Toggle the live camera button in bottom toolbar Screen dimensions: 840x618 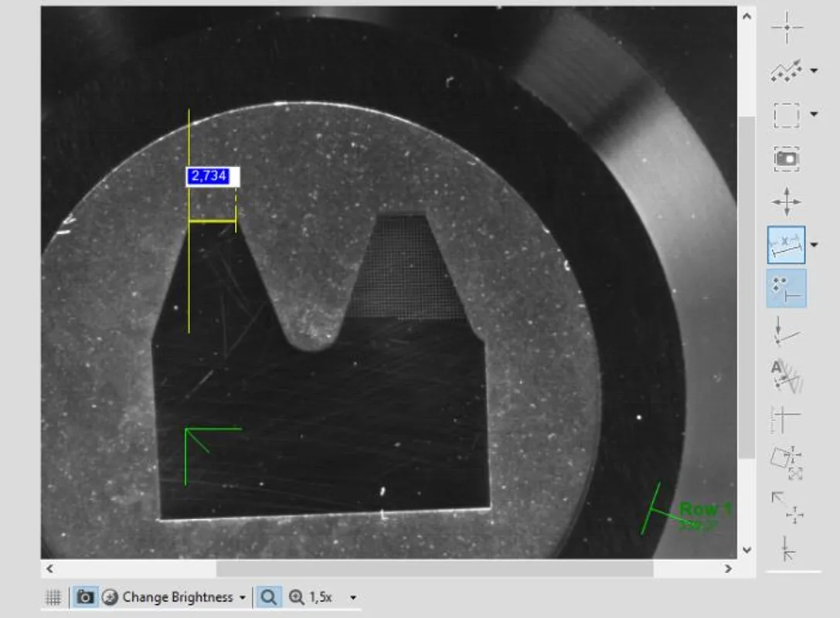pos(85,596)
